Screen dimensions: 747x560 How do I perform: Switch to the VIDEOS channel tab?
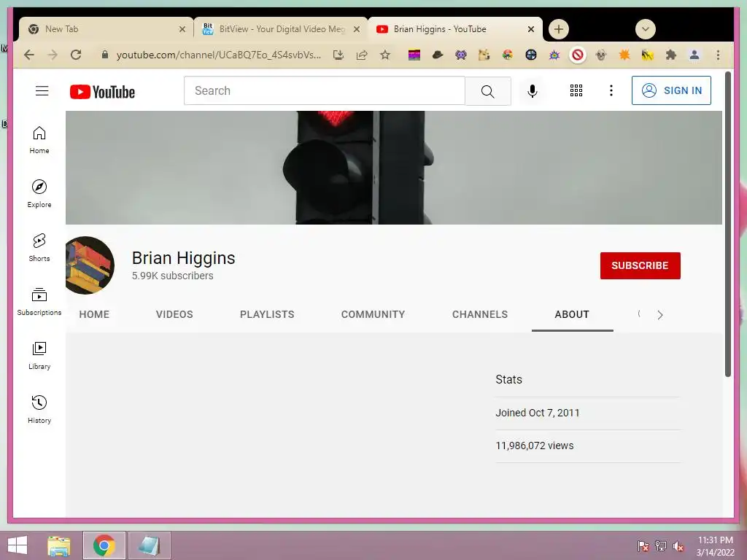(174, 314)
